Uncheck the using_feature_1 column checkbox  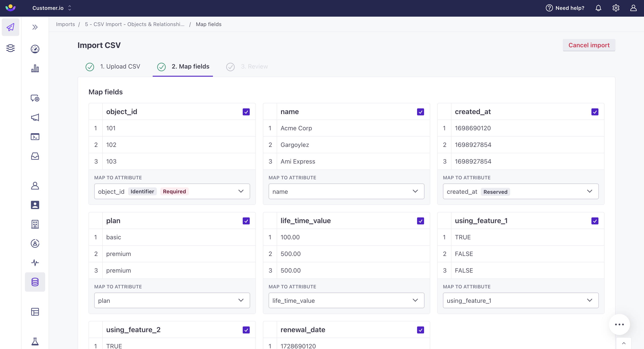(595, 221)
